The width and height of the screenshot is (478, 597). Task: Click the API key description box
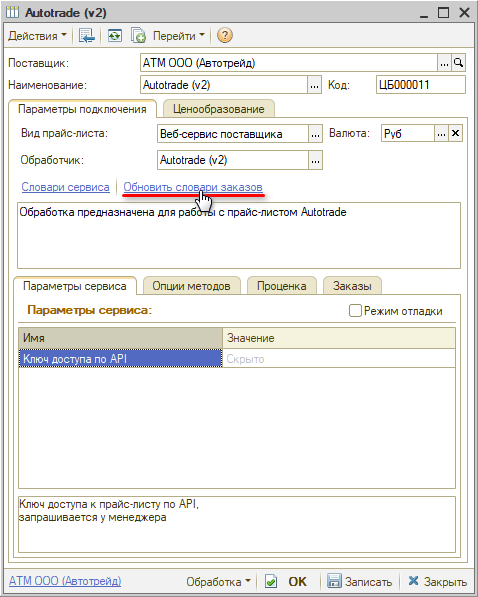click(x=237, y=524)
